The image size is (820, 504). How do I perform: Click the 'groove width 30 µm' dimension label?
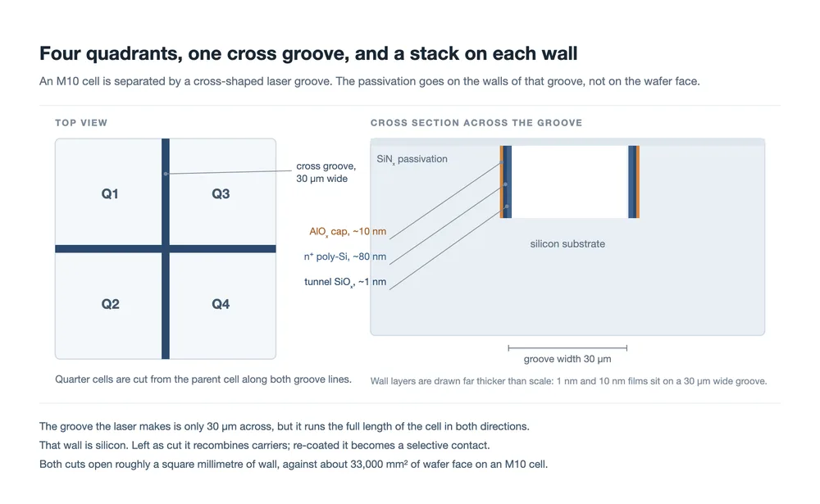pos(567,359)
